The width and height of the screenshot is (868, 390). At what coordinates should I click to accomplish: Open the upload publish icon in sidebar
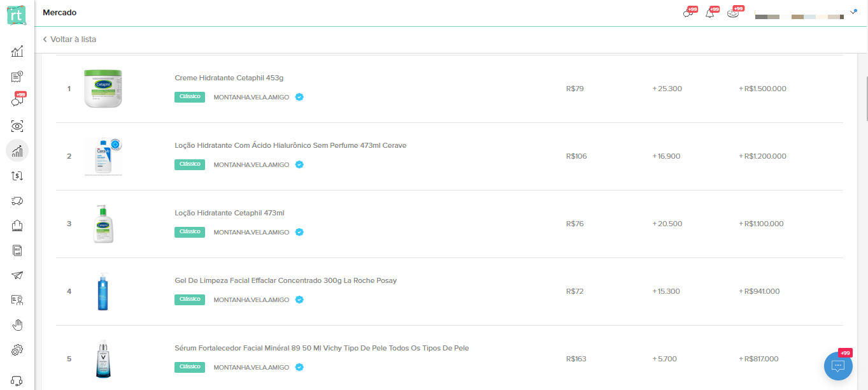point(17,226)
